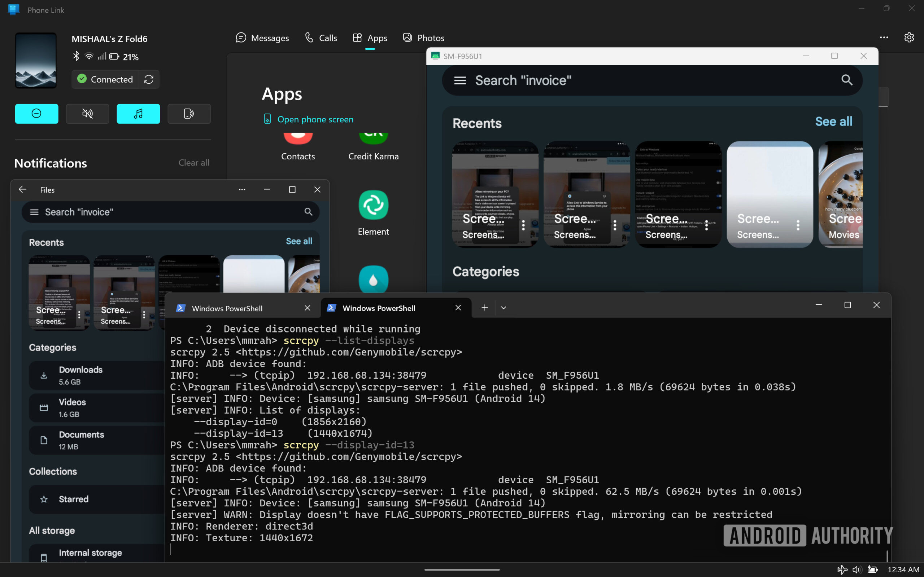Open the Photos section in Phone Link

click(x=424, y=38)
